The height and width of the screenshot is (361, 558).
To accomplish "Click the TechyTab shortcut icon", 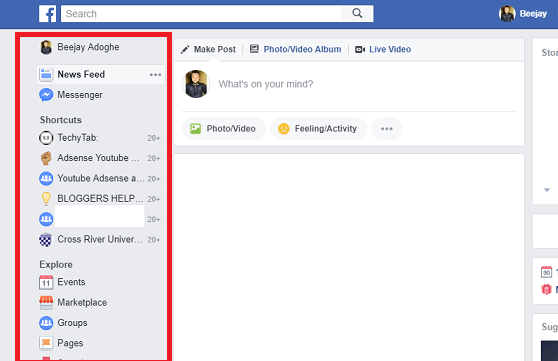I will tap(46, 138).
